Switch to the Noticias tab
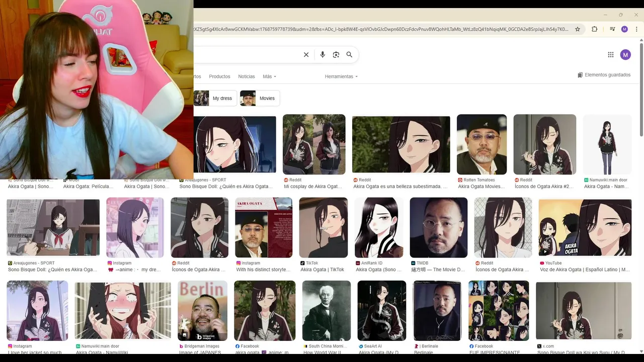The height and width of the screenshot is (362, 644). click(x=247, y=76)
